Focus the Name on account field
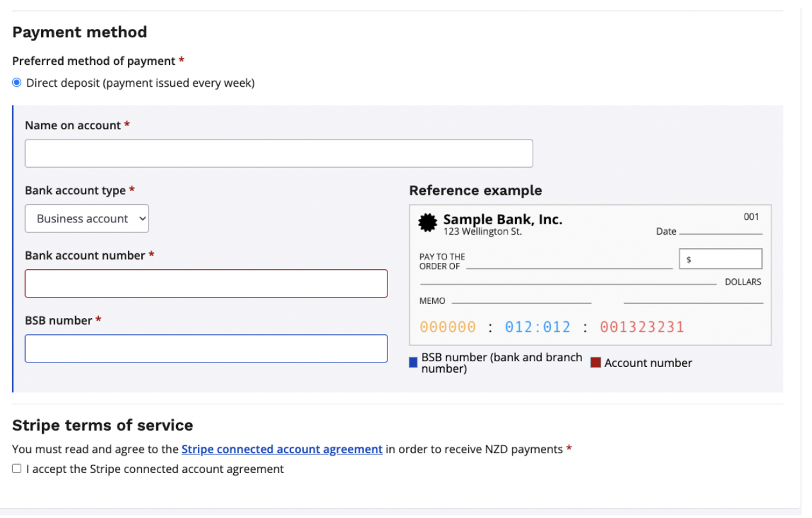This screenshot has width=812, height=518. [x=279, y=154]
